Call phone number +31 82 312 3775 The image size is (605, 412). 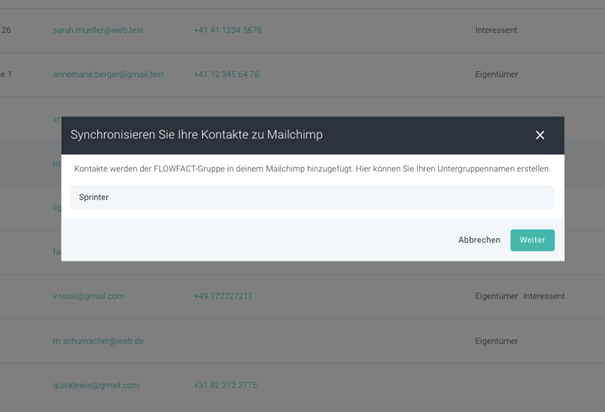225,385
